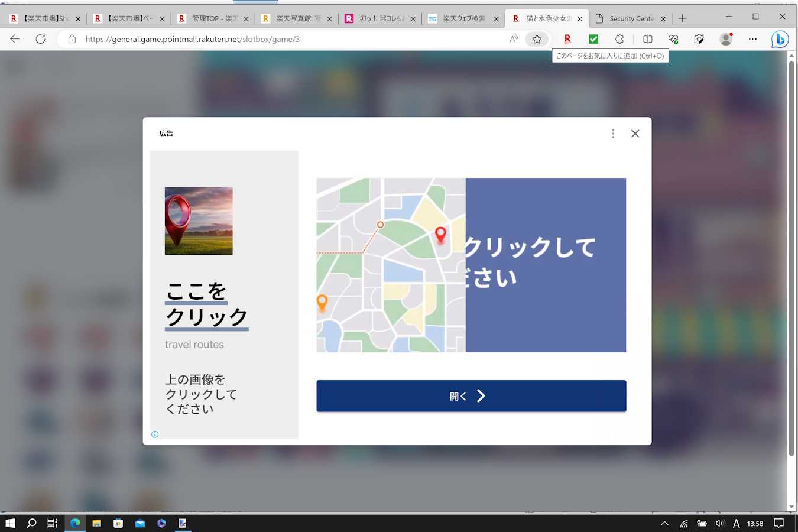This screenshot has height=532, width=798.
Task: Click the green checkmark extension icon
Action: pos(593,39)
